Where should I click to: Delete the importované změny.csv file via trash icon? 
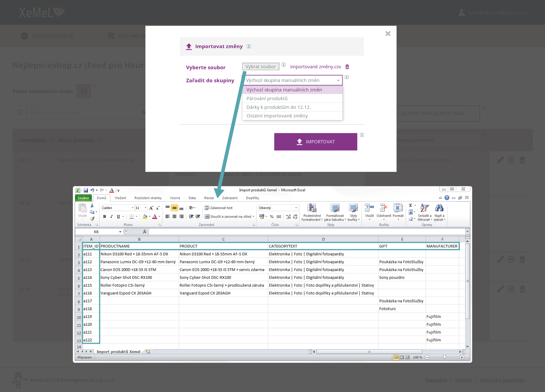tap(347, 67)
